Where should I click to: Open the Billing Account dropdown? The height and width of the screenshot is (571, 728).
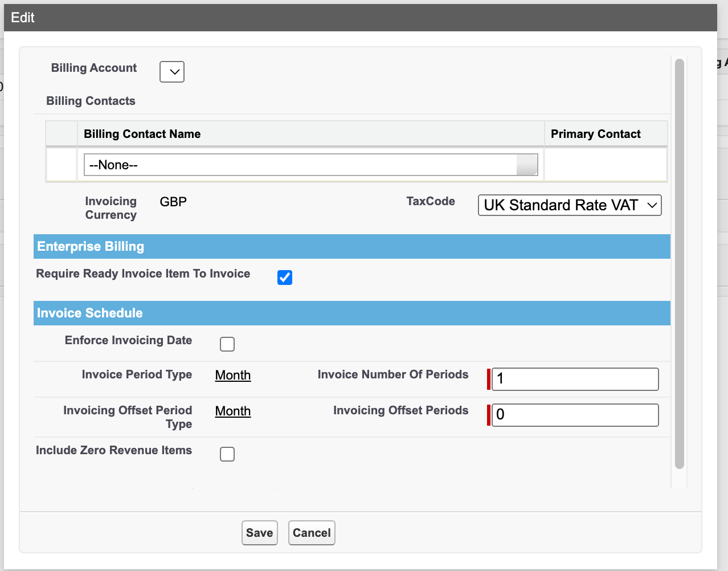(x=172, y=72)
